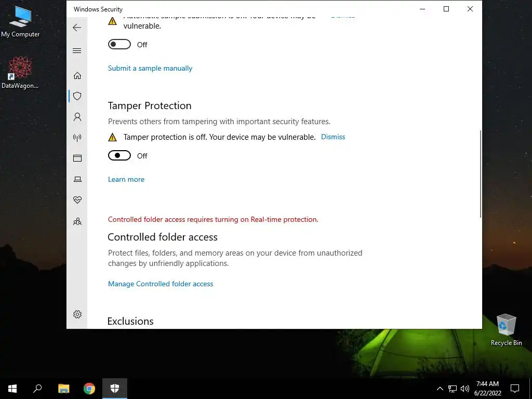The width and height of the screenshot is (532, 399).
Task: Go back using the back arrow
Action: (77, 28)
